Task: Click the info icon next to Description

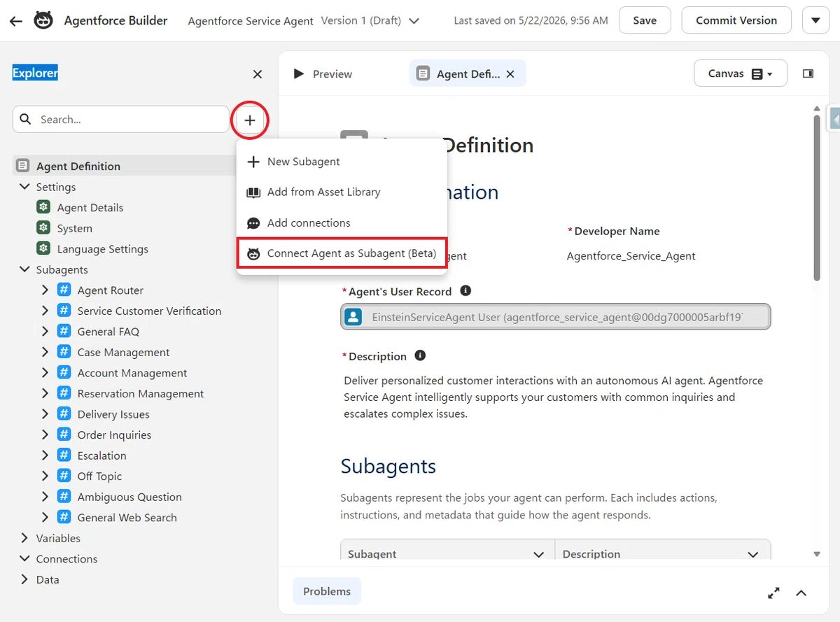Action: click(x=420, y=355)
